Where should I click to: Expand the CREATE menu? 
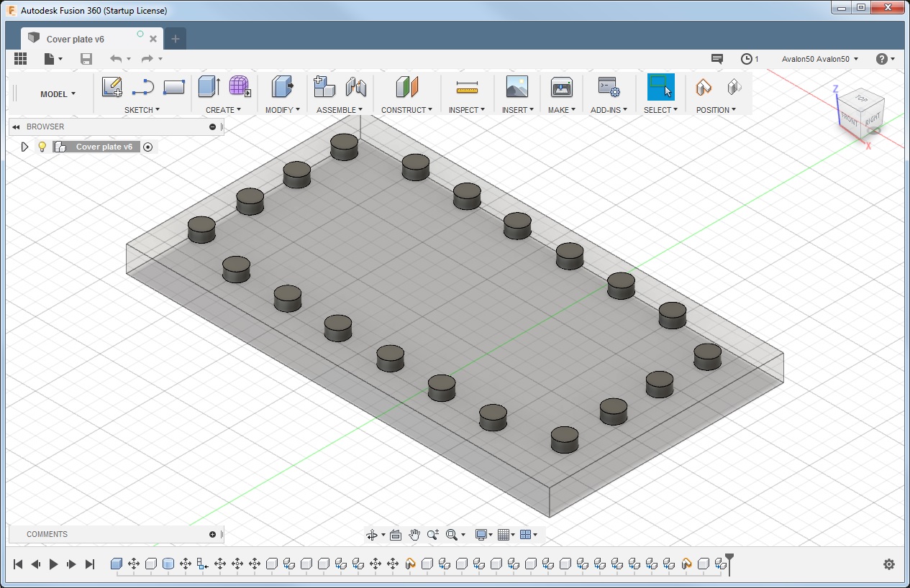click(x=223, y=110)
